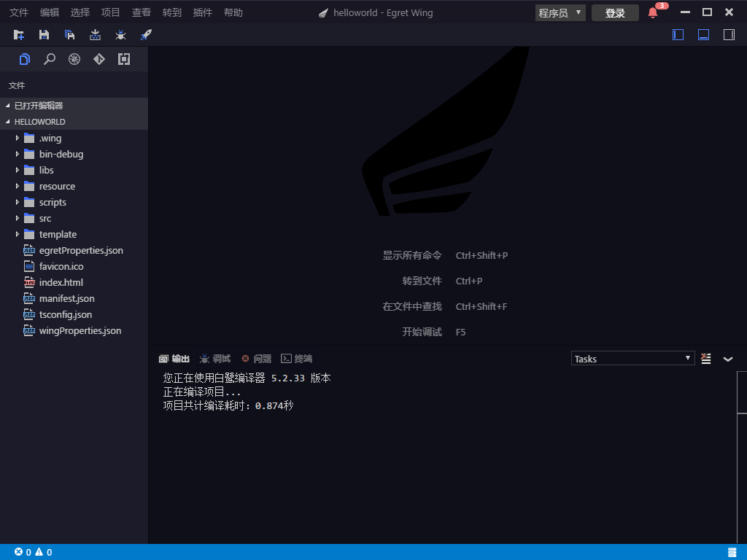Click the errors count in status bar
Viewport: 747px width, 560px height.
click(23, 552)
